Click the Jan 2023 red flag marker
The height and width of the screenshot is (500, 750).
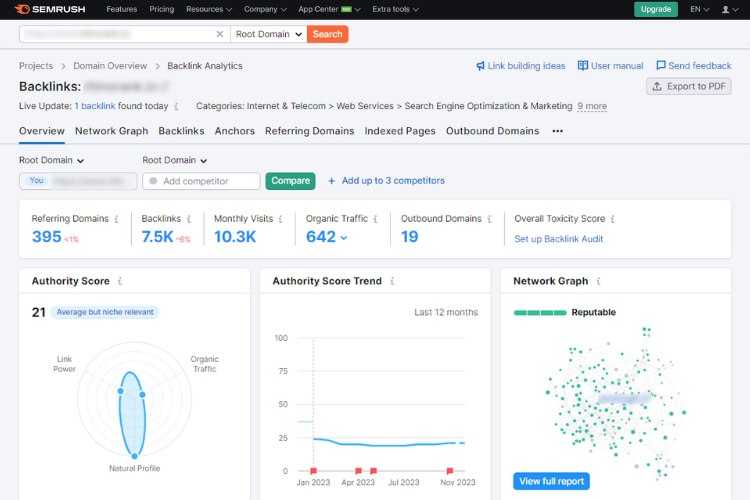pos(313,471)
